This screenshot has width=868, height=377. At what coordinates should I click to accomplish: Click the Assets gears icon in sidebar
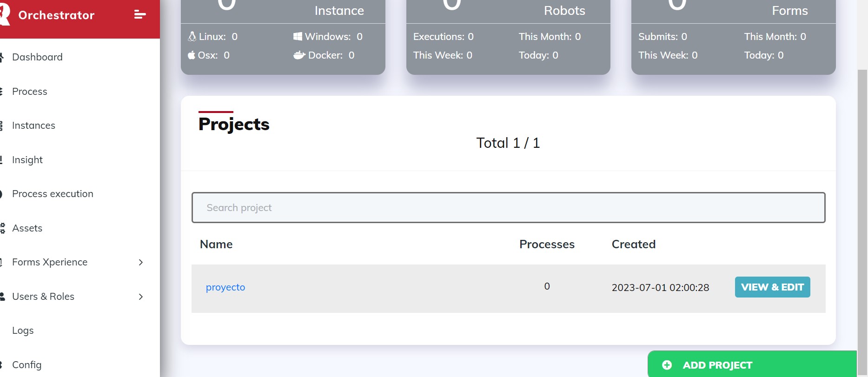click(x=2, y=228)
